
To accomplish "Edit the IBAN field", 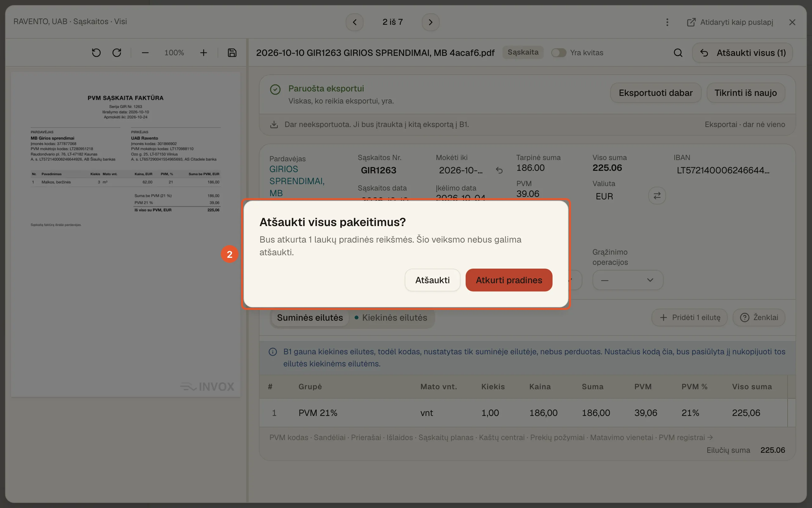I will pos(723,170).
